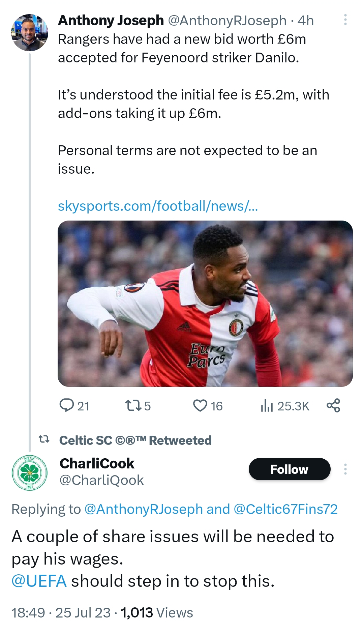This screenshot has width=364, height=632.
Task: Open Anthony Joseph's profile picture
Action: pos(30,33)
